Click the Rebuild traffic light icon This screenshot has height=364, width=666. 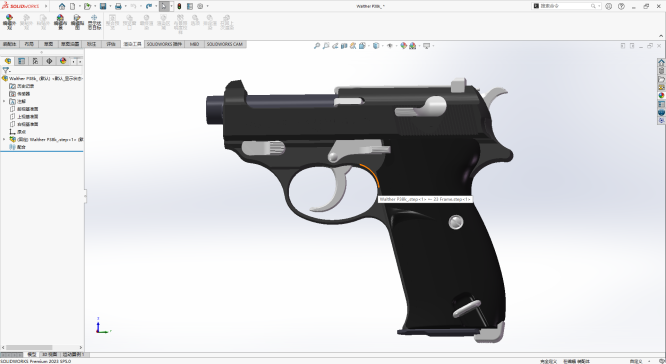(x=179, y=6)
